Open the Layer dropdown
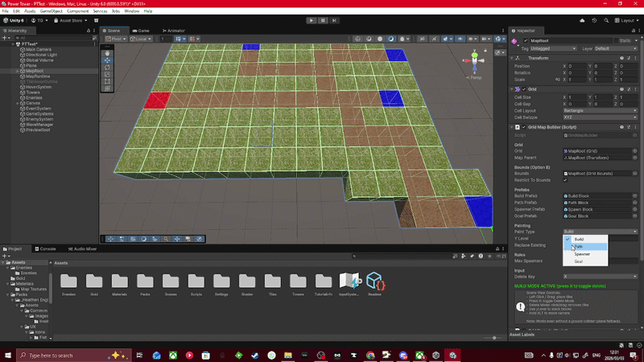644x362 pixels. pyautogui.click(x=616, y=48)
